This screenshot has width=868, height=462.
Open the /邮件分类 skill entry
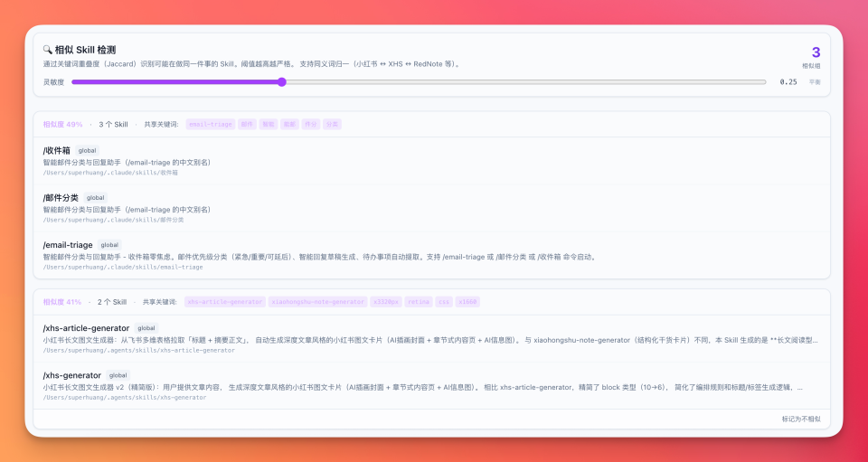click(x=432, y=208)
